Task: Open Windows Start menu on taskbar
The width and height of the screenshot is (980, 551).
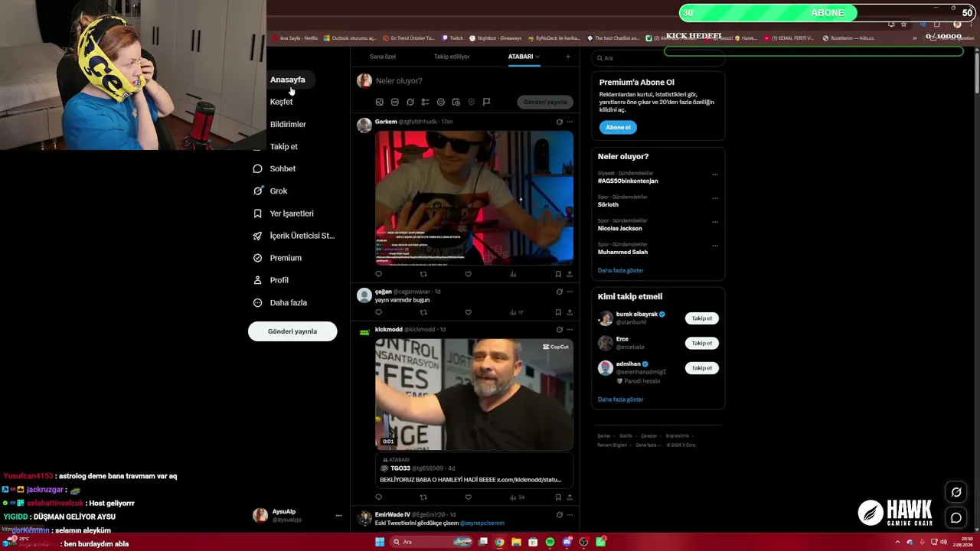Action: pyautogui.click(x=379, y=542)
